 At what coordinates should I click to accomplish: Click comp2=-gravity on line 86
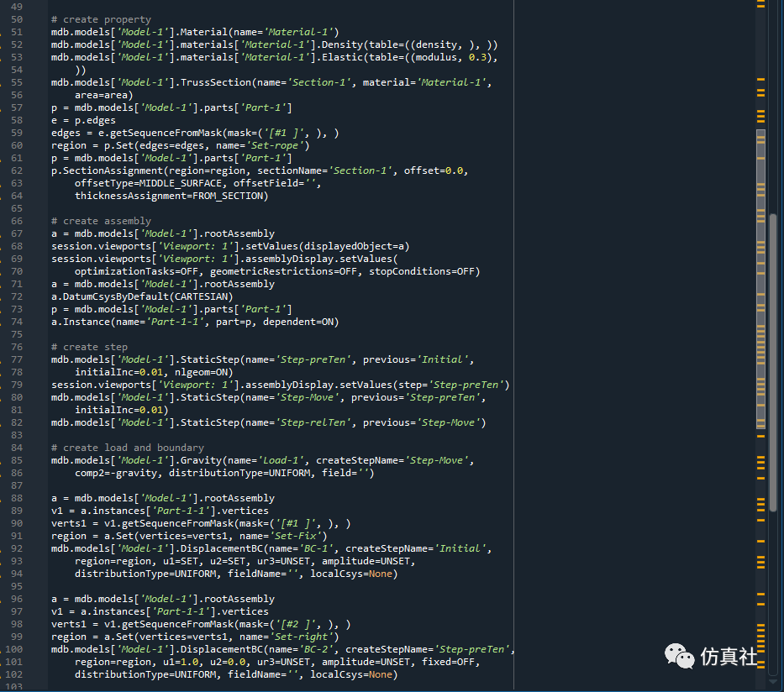118,473
